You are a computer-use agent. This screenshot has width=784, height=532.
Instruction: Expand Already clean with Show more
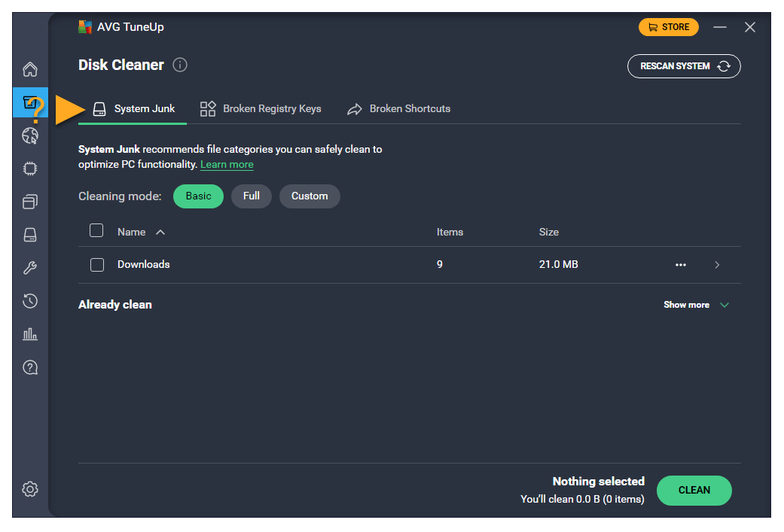pos(696,305)
